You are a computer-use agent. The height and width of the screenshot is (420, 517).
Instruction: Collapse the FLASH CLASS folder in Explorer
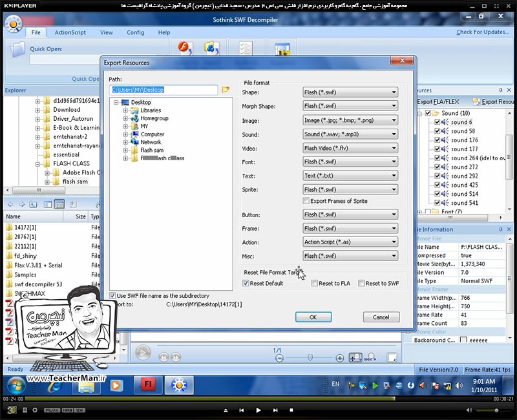point(37,163)
